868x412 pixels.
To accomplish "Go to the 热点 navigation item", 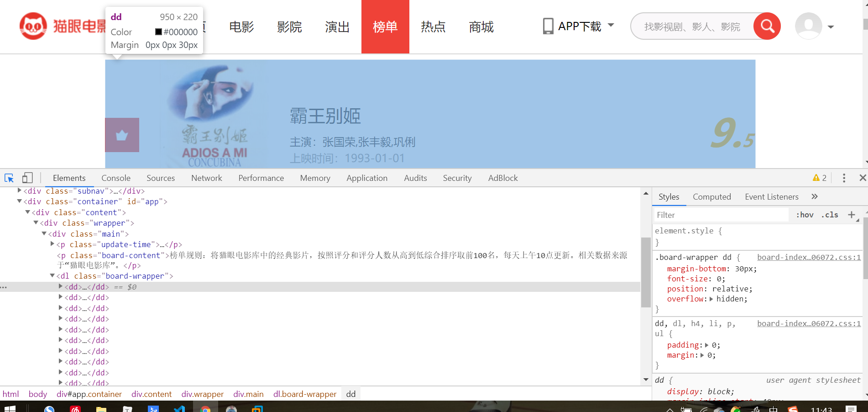I will (x=433, y=26).
